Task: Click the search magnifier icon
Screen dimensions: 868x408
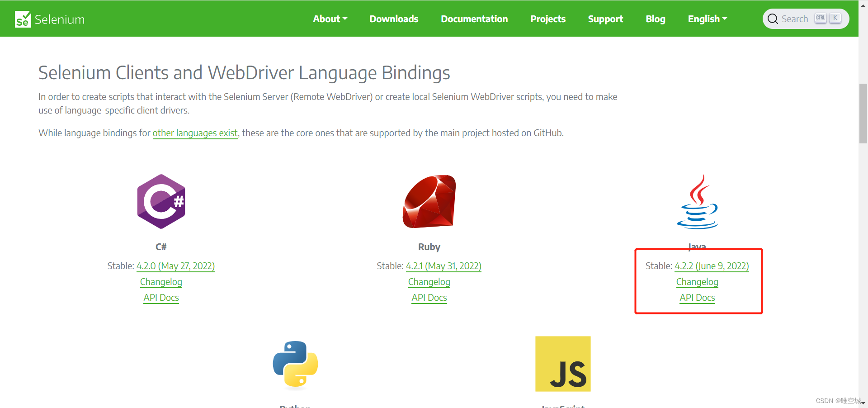Action: pos(773,19)
